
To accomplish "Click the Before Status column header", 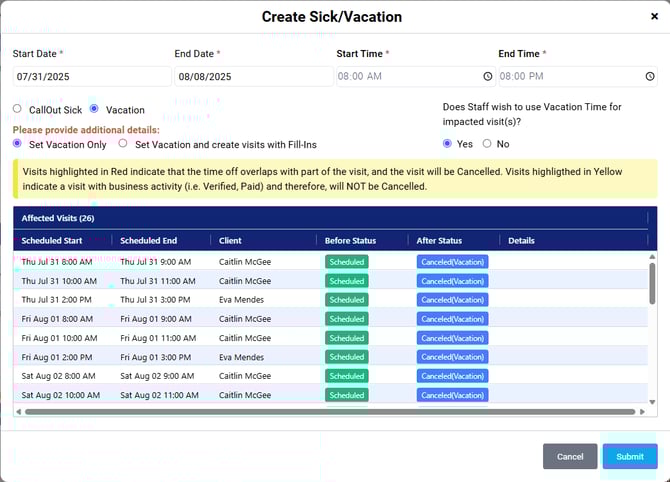I will click(350, 241).
